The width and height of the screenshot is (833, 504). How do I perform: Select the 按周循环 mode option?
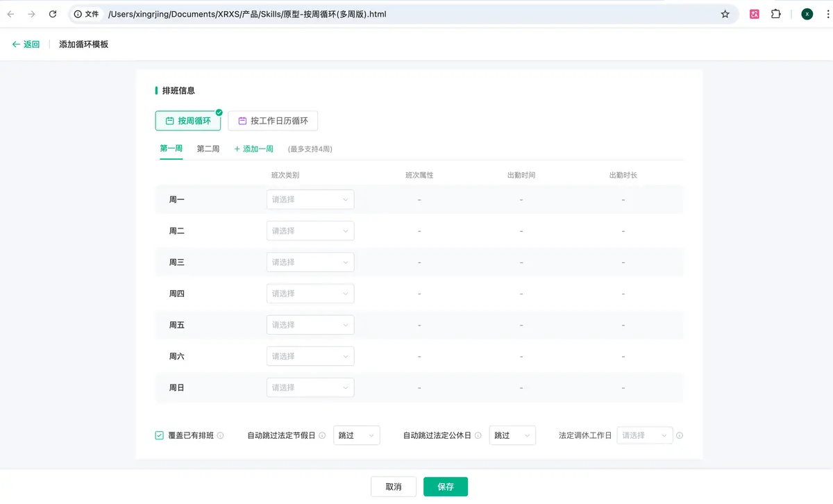point(187,121)
